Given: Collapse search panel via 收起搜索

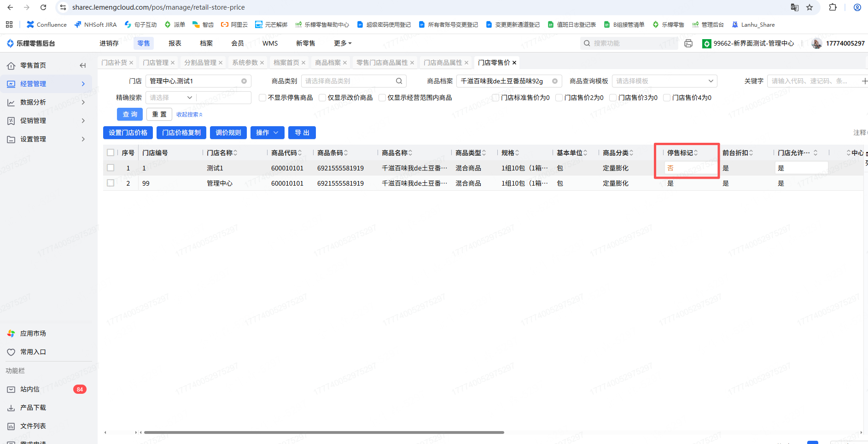Looking at the screenshot, I should tap(189, 115).
